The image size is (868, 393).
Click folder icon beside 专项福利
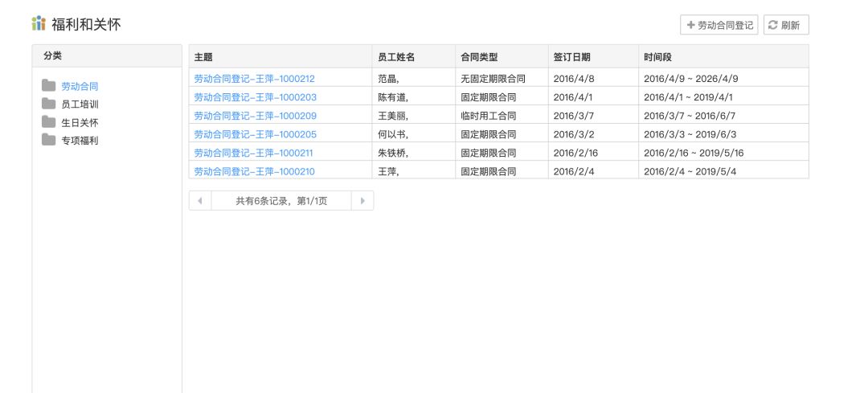click(49, 140)
